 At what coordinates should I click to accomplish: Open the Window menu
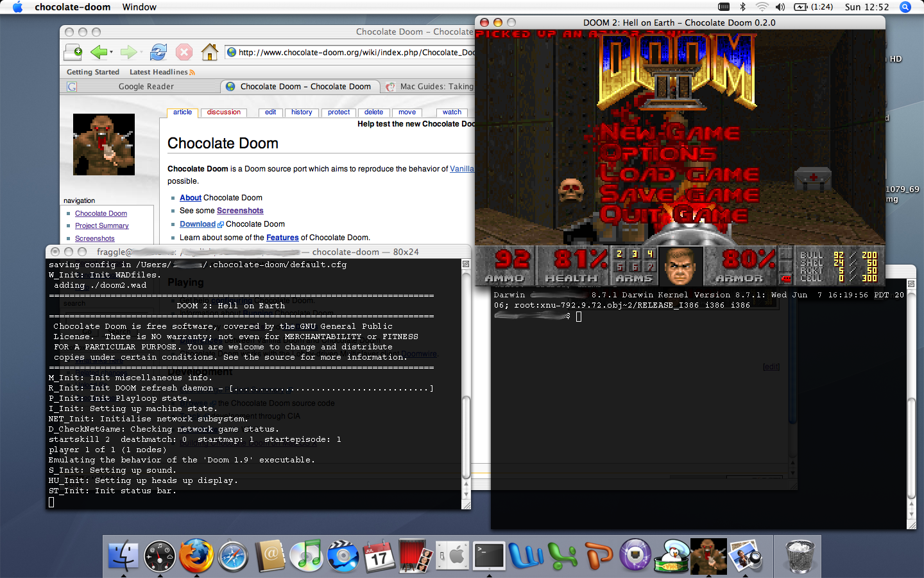tap(139, 7)
